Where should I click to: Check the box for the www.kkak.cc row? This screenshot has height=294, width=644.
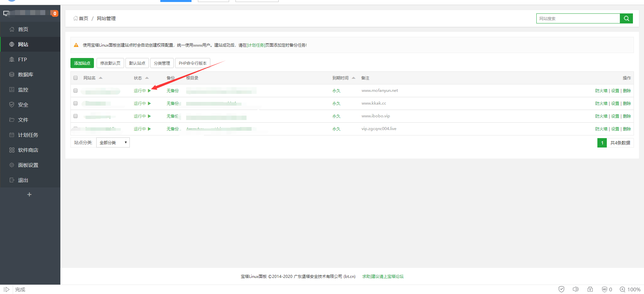click(x=75, y=104)
